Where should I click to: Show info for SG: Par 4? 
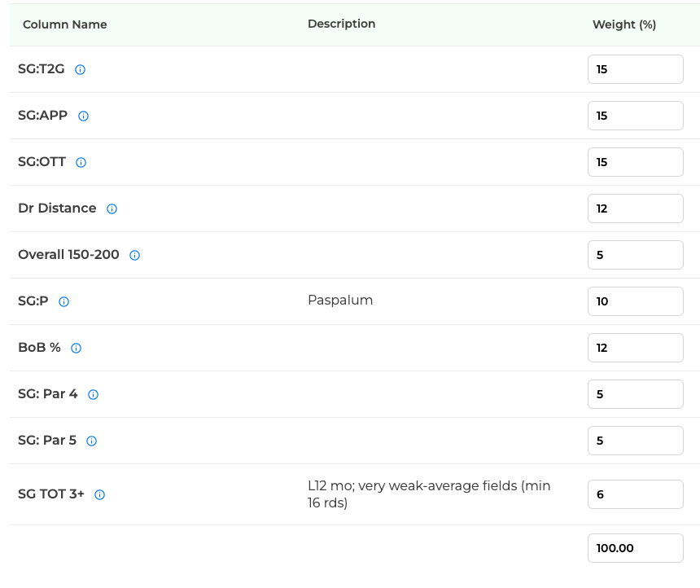click(93, 394)
